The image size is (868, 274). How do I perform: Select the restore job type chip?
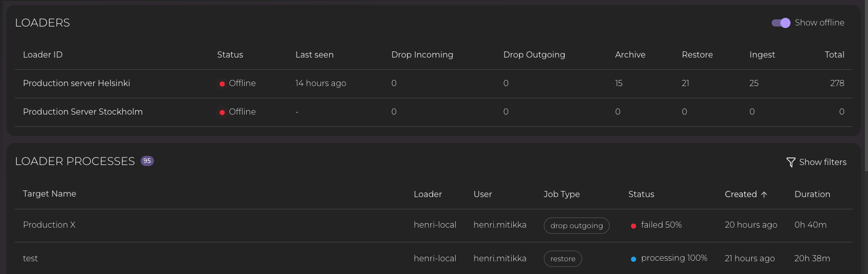[563, 259]
